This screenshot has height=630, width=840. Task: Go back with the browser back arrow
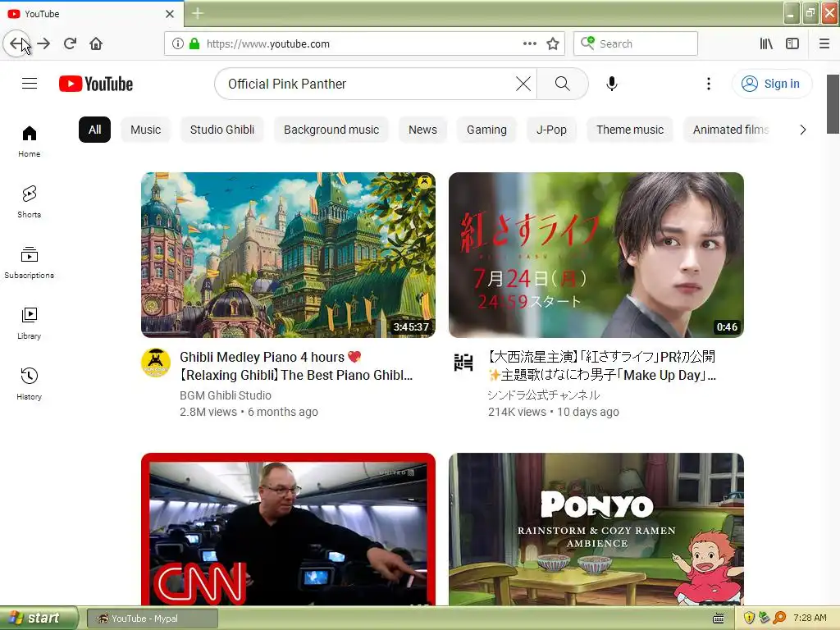pos(16,43)
